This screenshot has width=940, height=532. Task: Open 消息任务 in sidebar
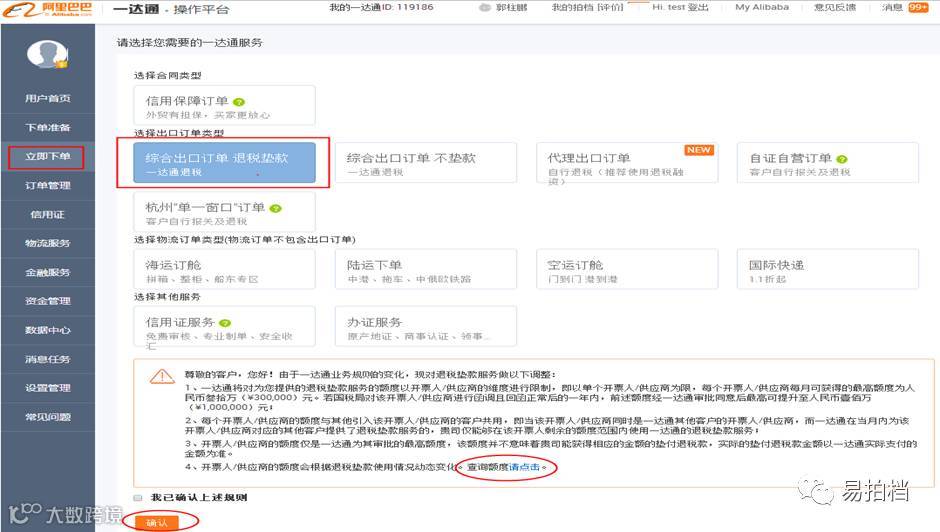(x=48, y=359)
